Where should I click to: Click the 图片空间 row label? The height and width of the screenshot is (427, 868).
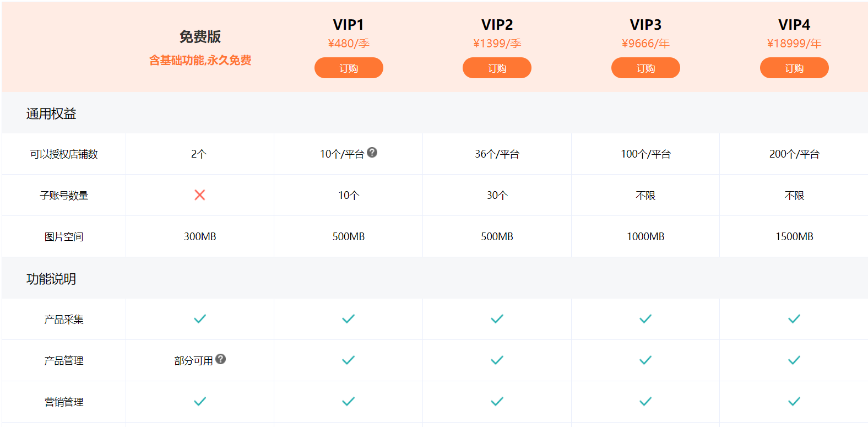coord(64,237)
